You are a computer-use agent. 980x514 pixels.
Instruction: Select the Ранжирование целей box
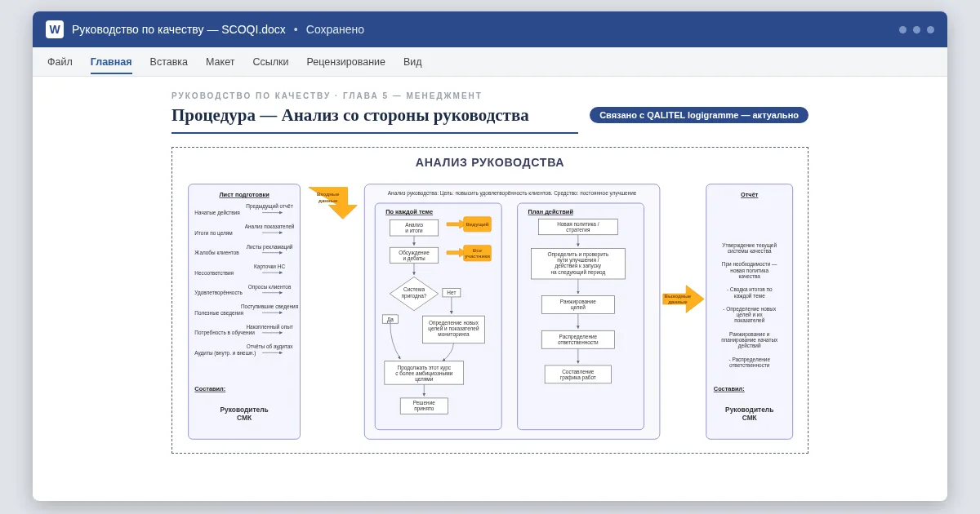point(578,304)
